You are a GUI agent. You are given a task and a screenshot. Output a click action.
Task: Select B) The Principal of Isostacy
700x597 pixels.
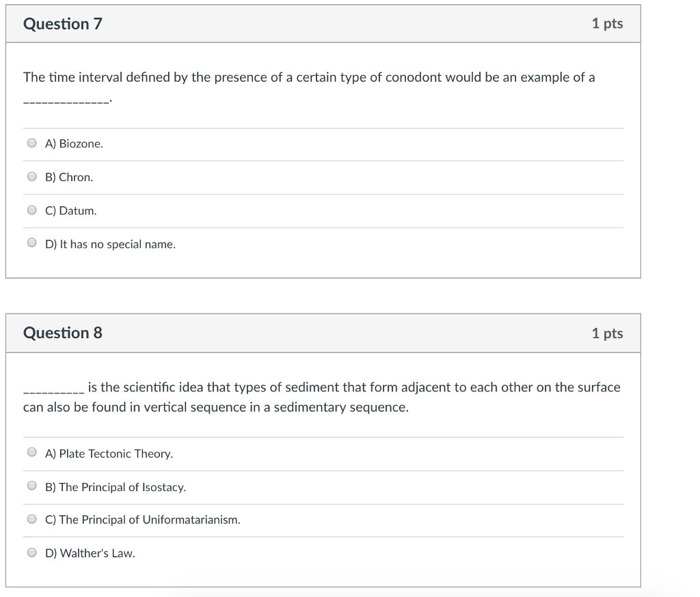tap(31, 485)
